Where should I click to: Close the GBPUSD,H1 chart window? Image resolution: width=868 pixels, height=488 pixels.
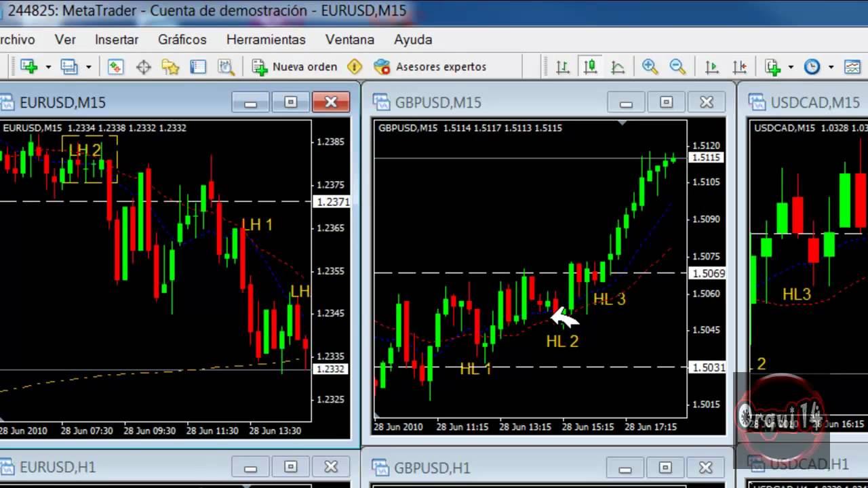click(706, 468)
